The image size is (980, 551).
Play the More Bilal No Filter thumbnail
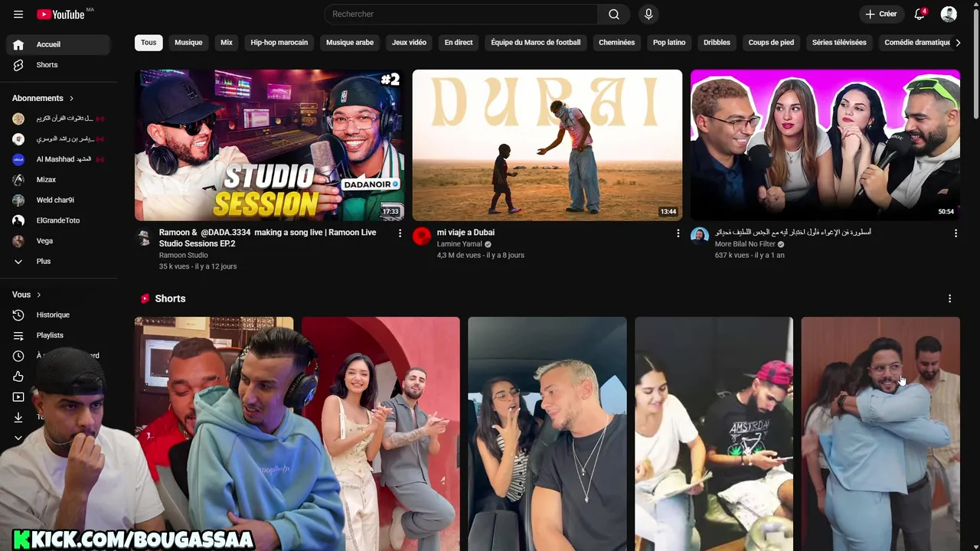tap(825, 145)
